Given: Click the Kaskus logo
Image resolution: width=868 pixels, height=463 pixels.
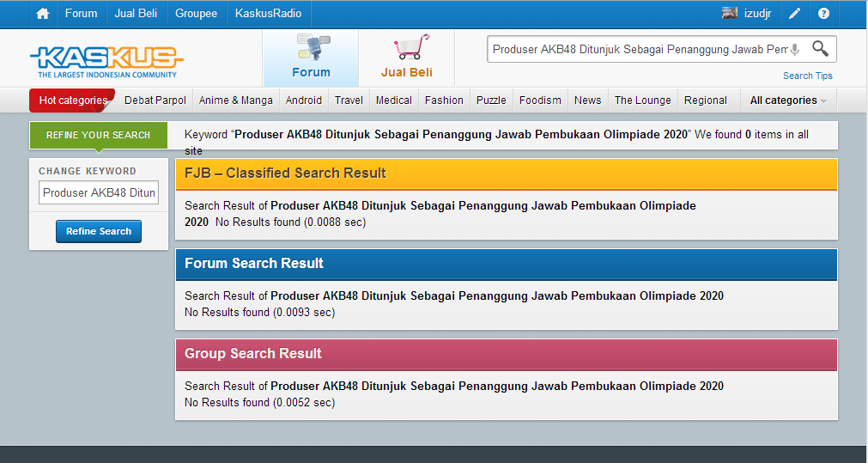Looking at the screenshot, I should click(106, 62).
